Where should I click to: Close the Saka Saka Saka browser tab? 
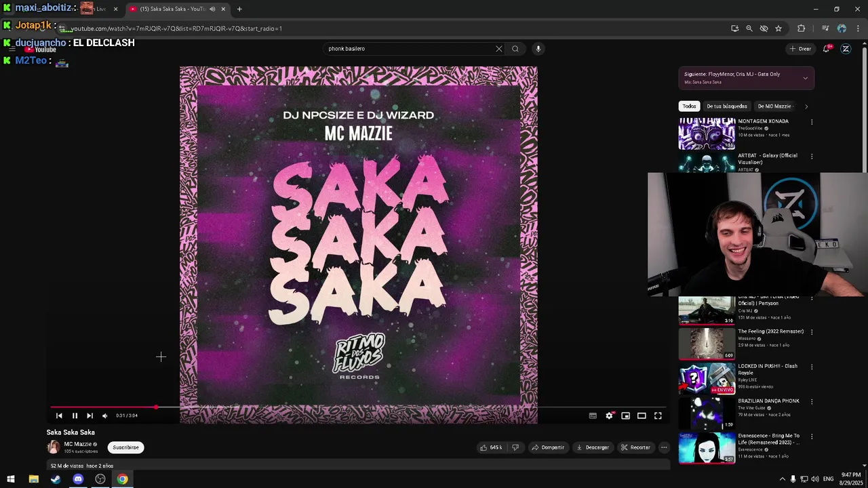(223, 9)
